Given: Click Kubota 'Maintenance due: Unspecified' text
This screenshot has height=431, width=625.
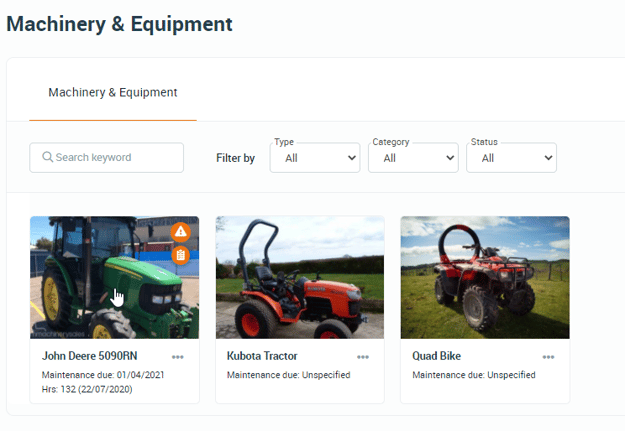Looking at the screenshot, I should tap(289, 375).
